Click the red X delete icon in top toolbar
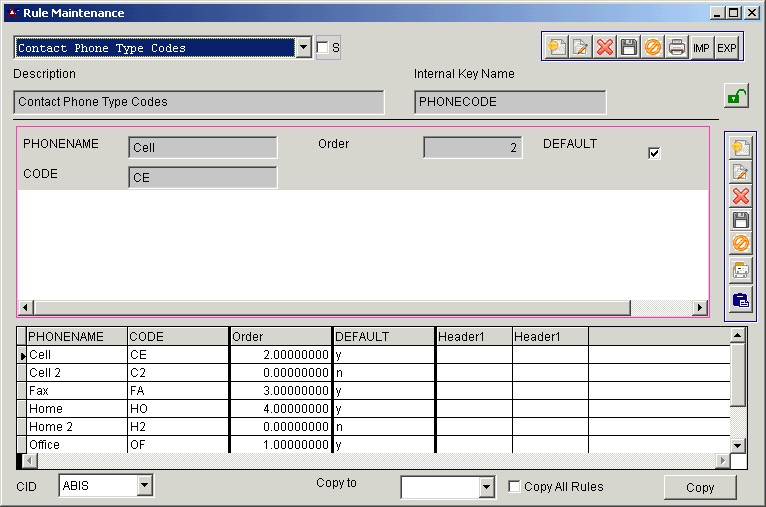The image size is (766, 507). coord(605,47)
